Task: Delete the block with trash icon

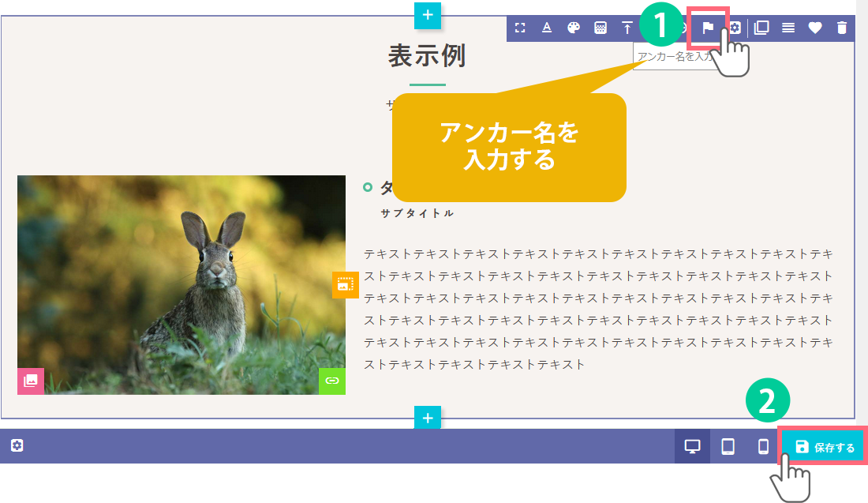Action: pos(842,28)
